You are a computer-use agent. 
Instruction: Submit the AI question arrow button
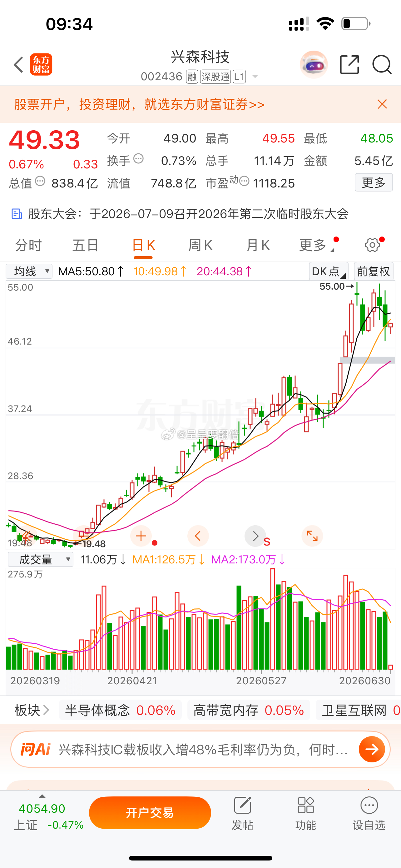click(372, 749)
